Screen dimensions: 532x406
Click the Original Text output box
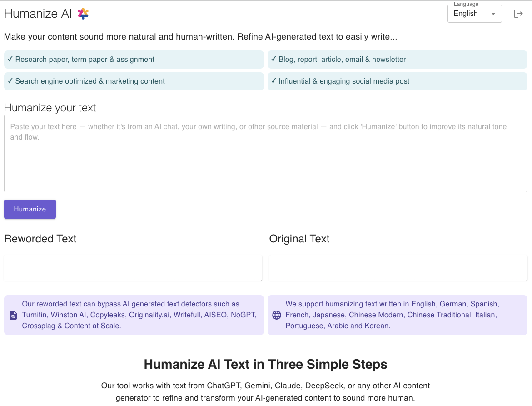tap(398, 268)
